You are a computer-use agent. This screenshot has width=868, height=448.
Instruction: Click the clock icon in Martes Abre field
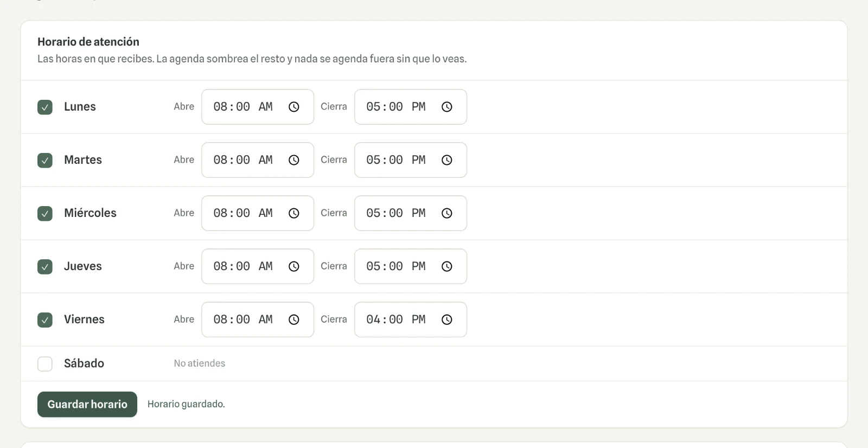(x=294, y=160)
